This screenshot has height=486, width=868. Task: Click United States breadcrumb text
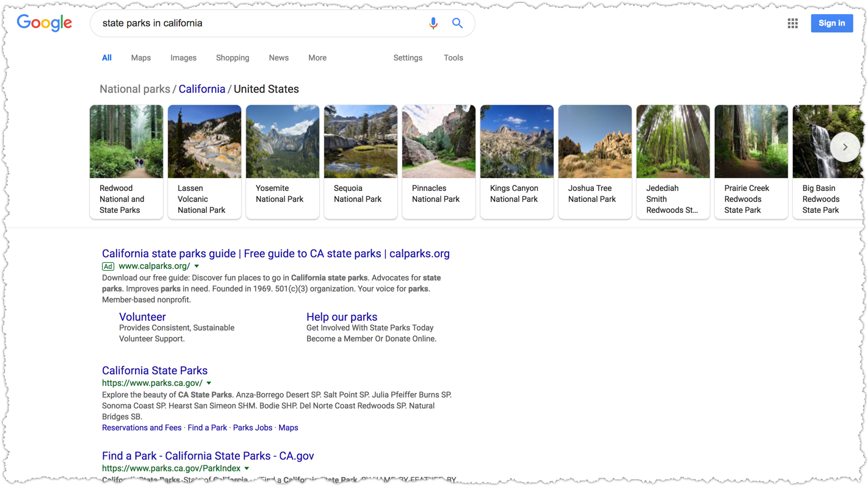click(x=266, y=89)
